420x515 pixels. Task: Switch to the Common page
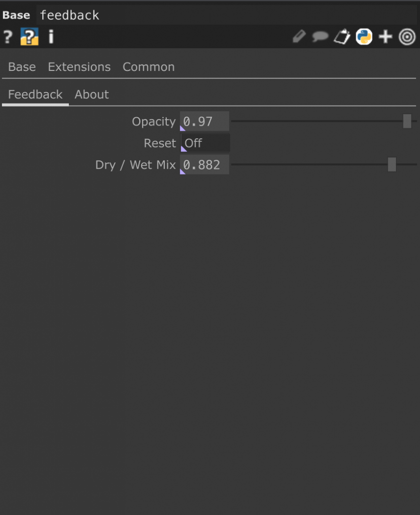click(x=149, y=67)
